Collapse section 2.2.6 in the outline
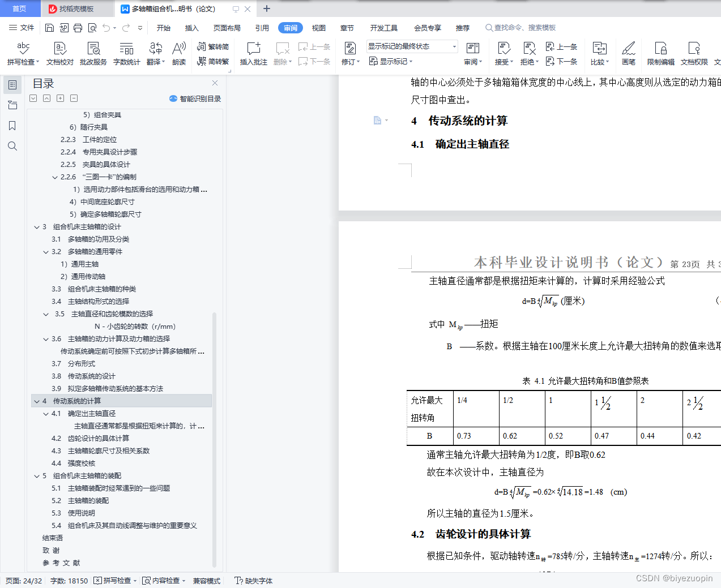Image resolution: width=721 pixels, height=588 pixels. 55,177
